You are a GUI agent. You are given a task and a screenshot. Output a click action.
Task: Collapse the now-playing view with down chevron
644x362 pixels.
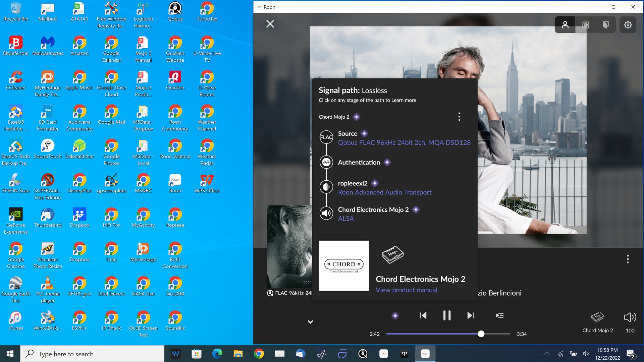[x=310, y=322]
